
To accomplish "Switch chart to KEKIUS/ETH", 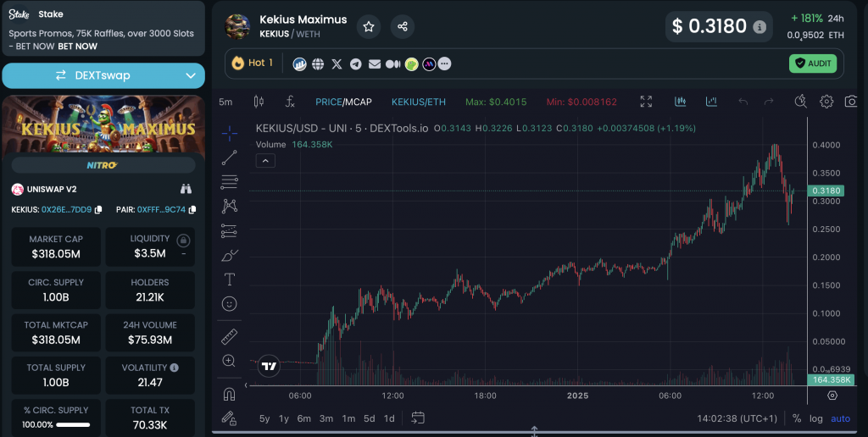I will (419, 102).
